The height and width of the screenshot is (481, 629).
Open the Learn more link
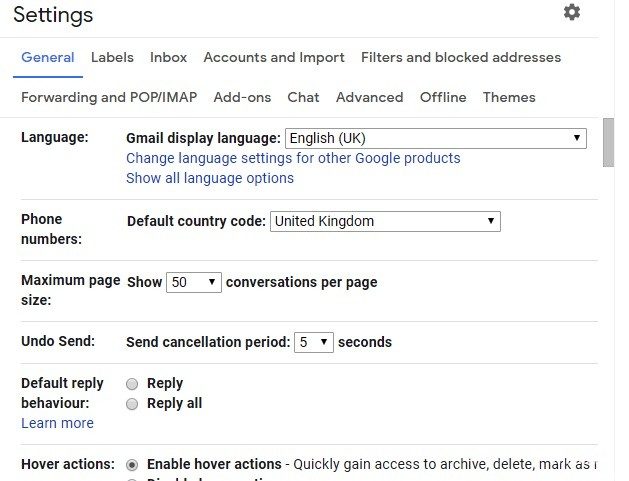click(57, 423)
